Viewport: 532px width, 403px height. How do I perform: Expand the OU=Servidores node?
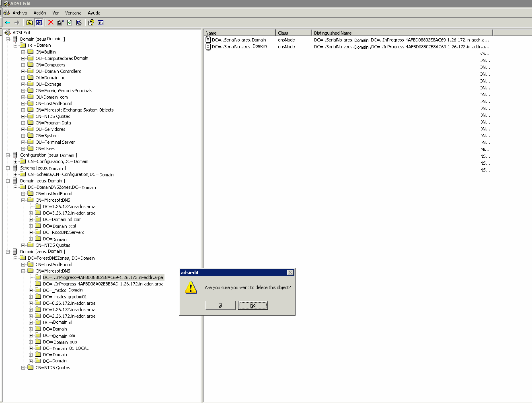(23, 129)
